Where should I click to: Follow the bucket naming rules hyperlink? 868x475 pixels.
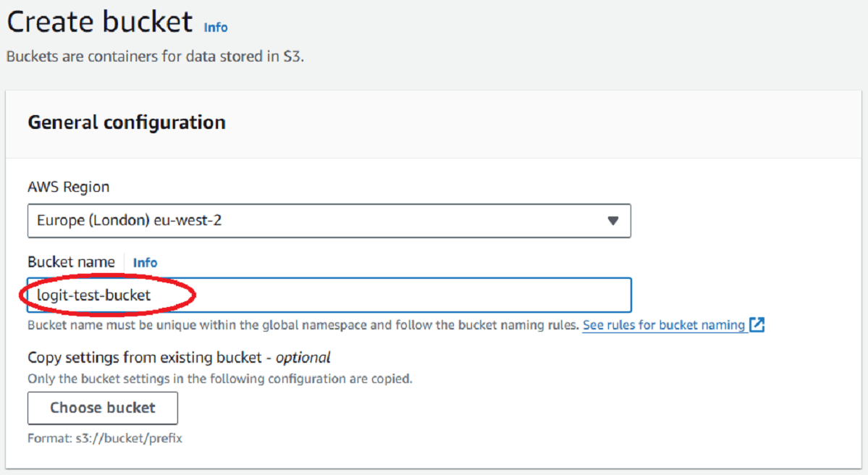[664, 324]
